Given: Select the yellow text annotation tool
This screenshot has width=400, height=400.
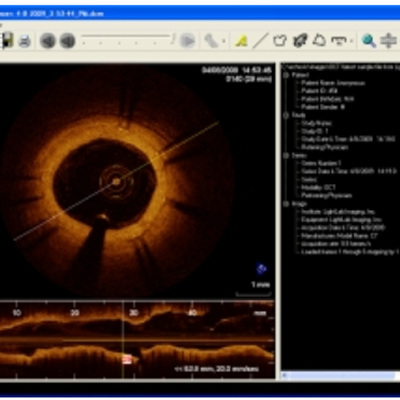Looking at the screenshot, I should [x=241, y=41].
